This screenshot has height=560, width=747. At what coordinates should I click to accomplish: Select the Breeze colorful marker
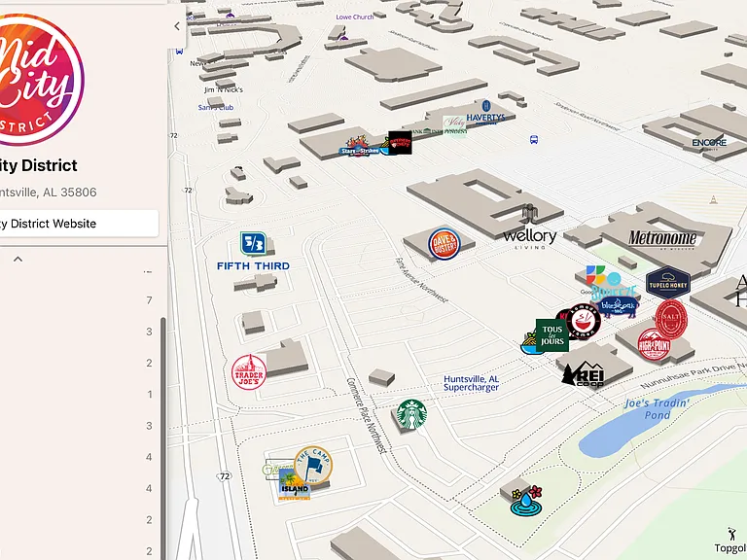tap(613, 288)
